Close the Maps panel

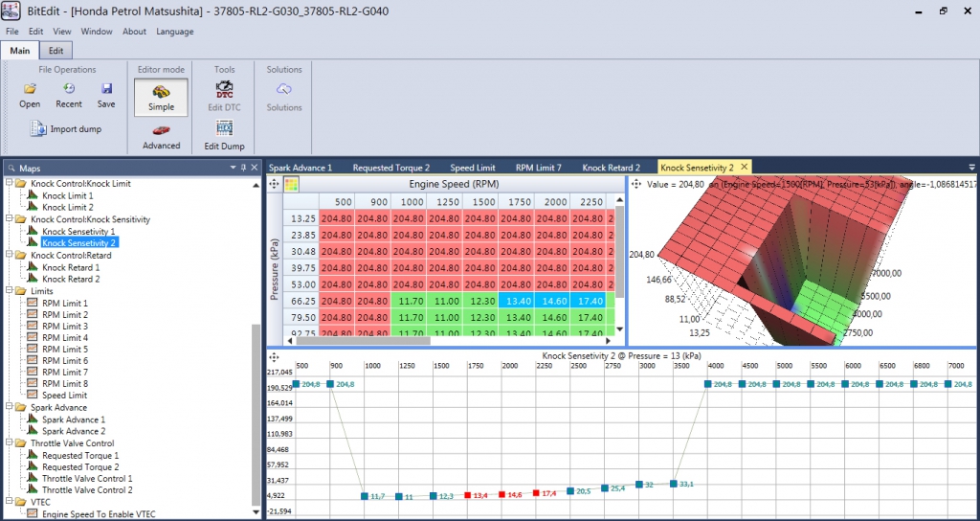pos(255,168)
